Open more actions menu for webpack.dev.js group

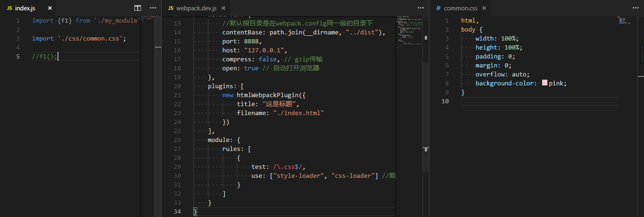pyautogui.click(x=421, y=8)
